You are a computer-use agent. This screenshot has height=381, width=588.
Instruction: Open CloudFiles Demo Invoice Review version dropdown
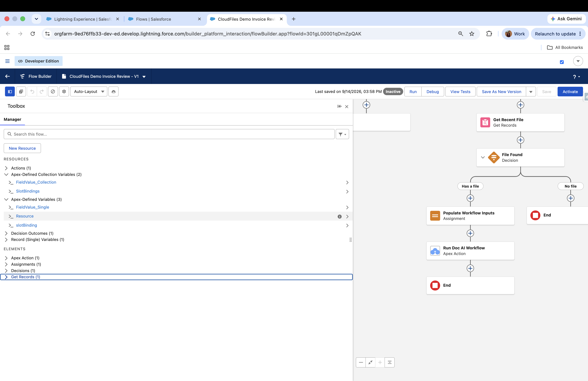coord(144,77)
